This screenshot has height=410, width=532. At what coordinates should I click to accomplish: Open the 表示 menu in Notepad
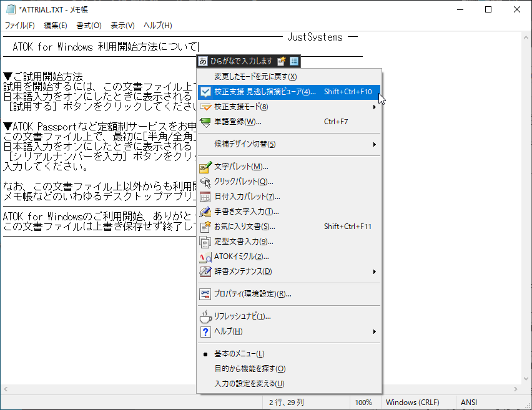click(122, 26)
